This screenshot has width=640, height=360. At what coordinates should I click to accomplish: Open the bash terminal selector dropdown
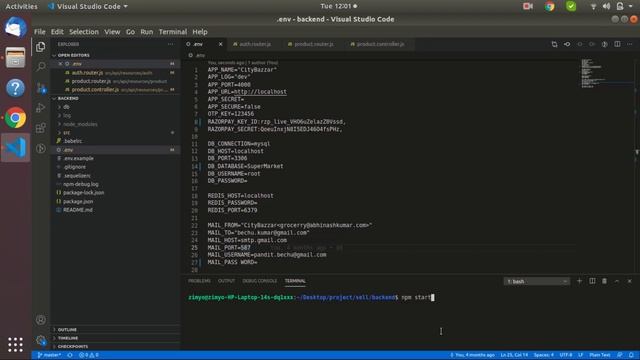point(536,281)
